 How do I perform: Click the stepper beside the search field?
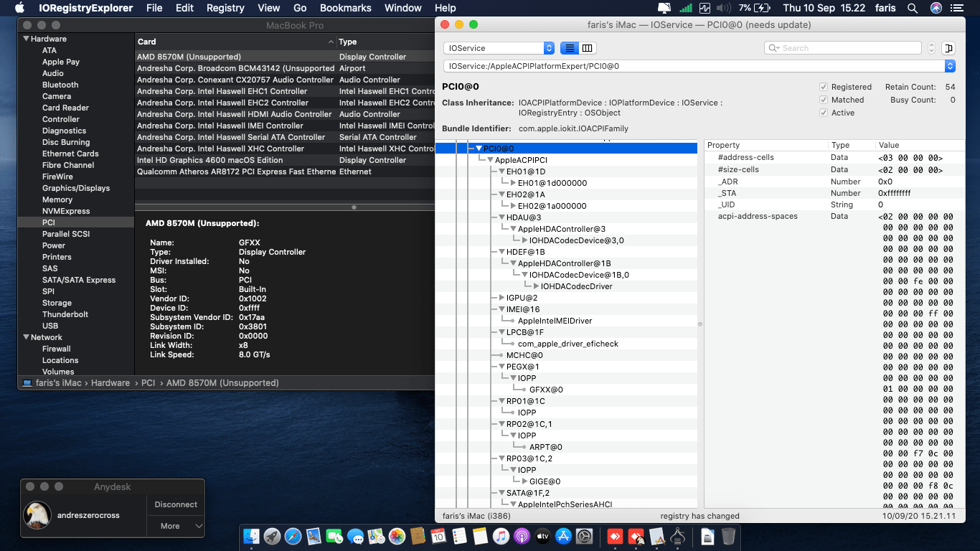932,48
